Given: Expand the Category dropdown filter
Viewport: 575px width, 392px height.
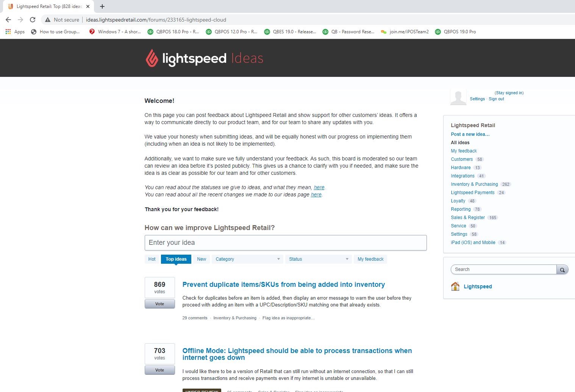Looking at the screenshot, I should 247,259.
